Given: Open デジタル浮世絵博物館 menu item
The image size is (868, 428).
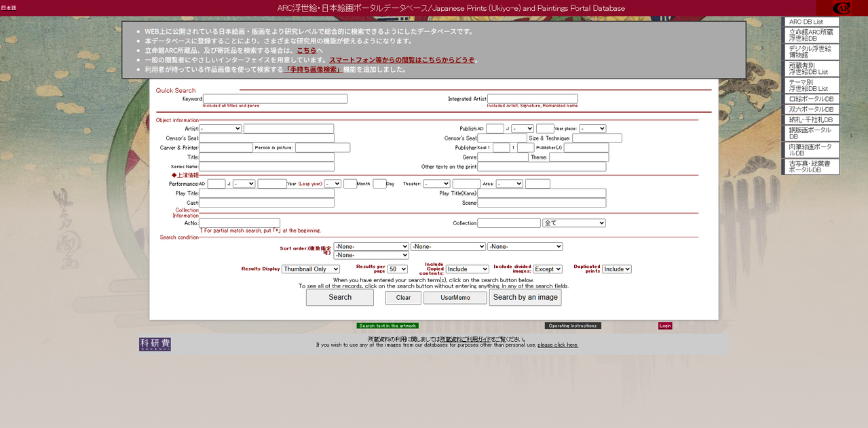Looking at the screenshot, I should pyautogui.click(x=810, y=52).
